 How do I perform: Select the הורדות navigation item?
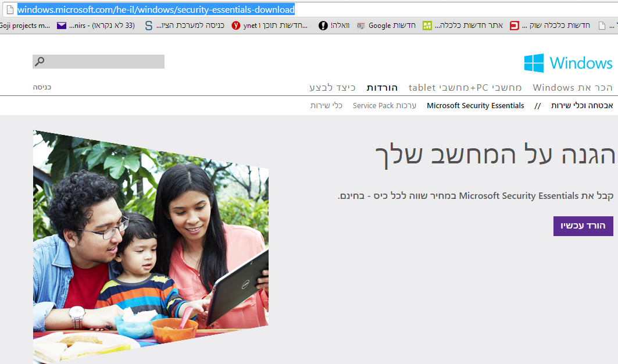[382, 88]
